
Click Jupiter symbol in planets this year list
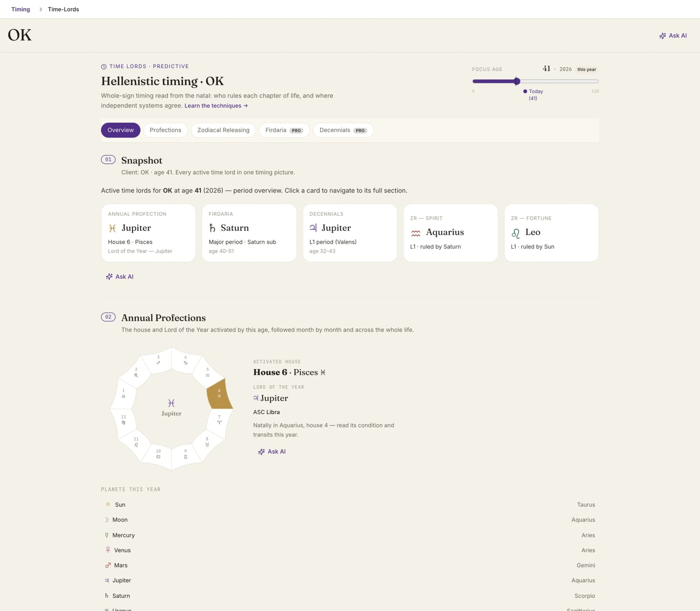click(x=107, y=580)
